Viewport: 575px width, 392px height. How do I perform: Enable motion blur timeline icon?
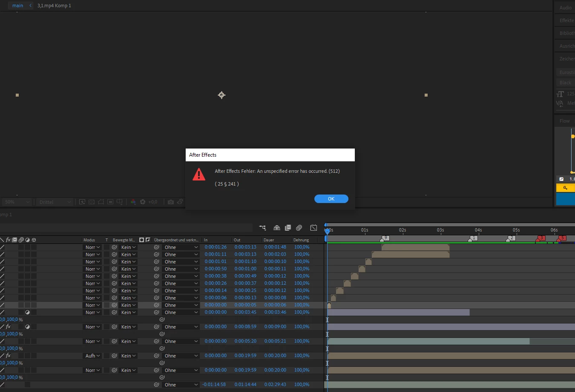point(299,228)
